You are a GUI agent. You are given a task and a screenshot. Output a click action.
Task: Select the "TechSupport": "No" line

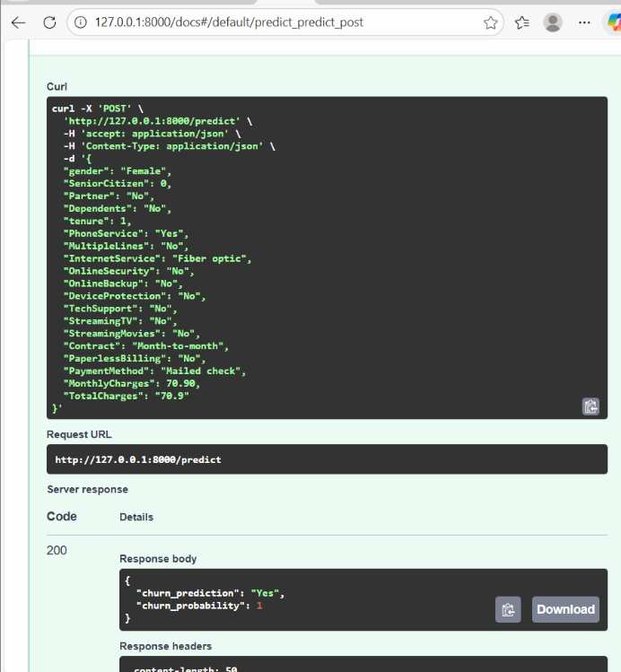pyautogui.click(x=120, y=309)
